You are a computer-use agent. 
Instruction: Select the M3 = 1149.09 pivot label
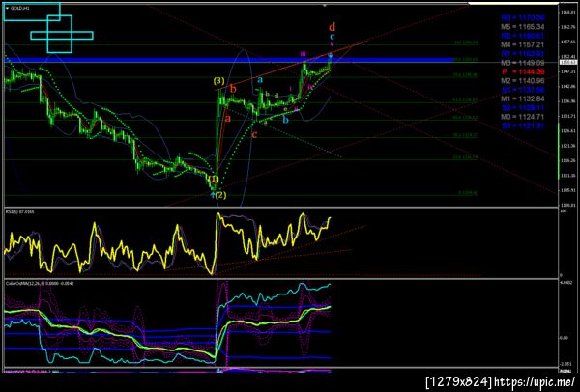click(x=524, y=63)
